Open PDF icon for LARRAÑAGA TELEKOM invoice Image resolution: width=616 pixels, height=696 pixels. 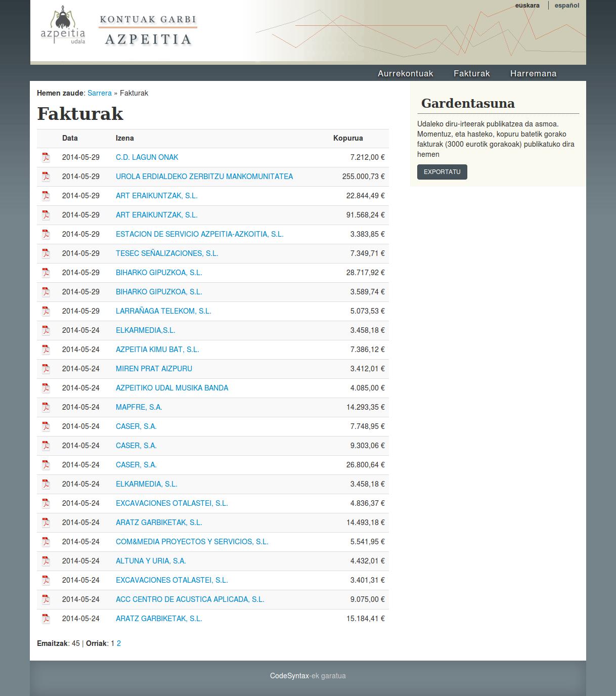coord(46,311)
